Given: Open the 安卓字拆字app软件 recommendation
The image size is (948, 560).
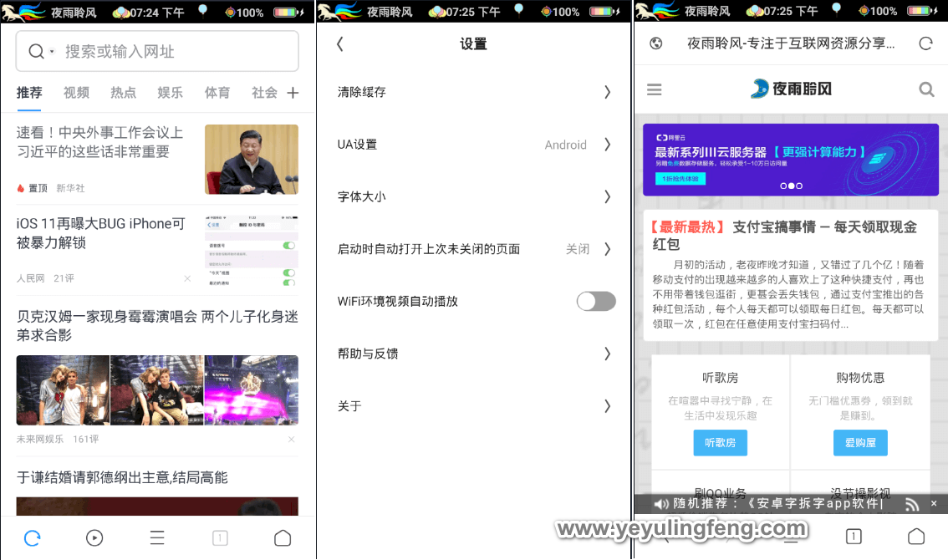Looking at the screenshot, I should [x=815, y=503].
